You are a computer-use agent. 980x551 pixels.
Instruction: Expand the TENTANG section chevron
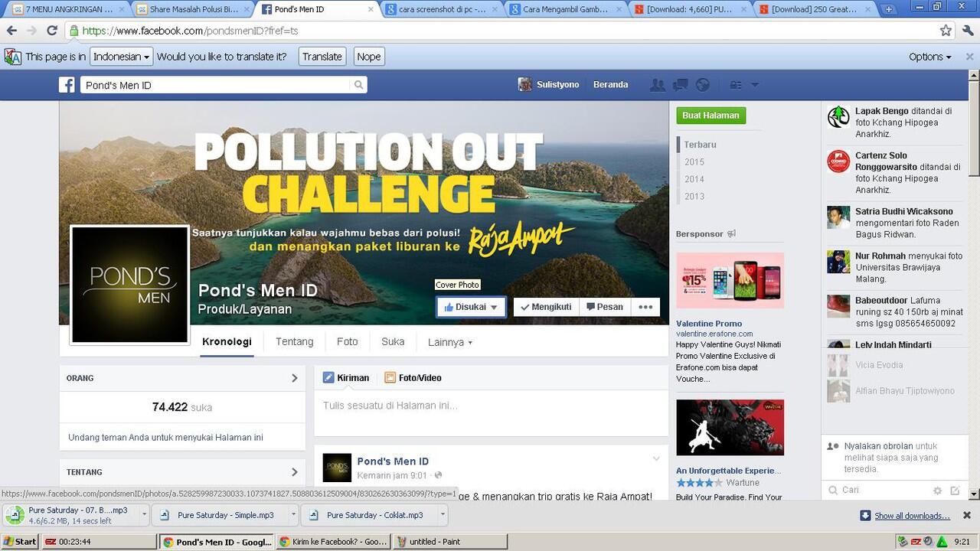(x=295, y=472)
